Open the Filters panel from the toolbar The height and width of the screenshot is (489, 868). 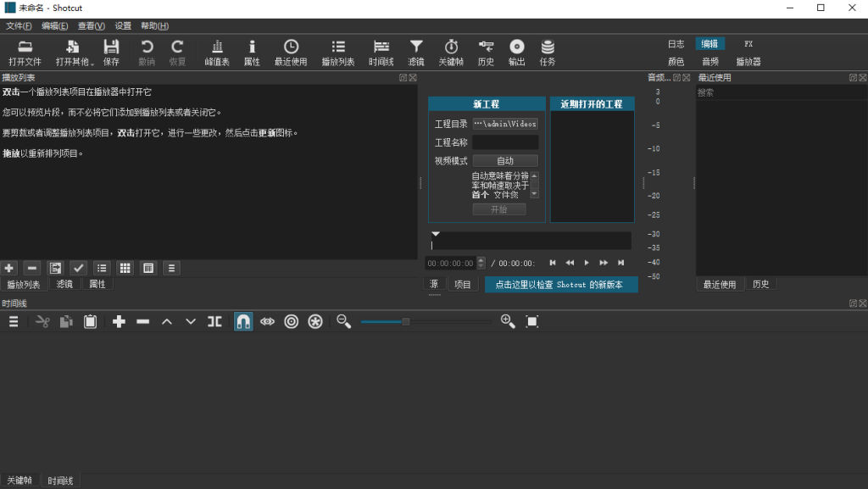(415, 51)
